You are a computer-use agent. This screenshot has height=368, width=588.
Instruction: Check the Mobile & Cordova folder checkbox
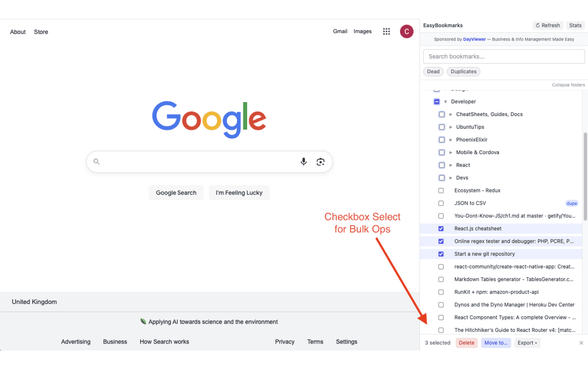coord(442,152)
